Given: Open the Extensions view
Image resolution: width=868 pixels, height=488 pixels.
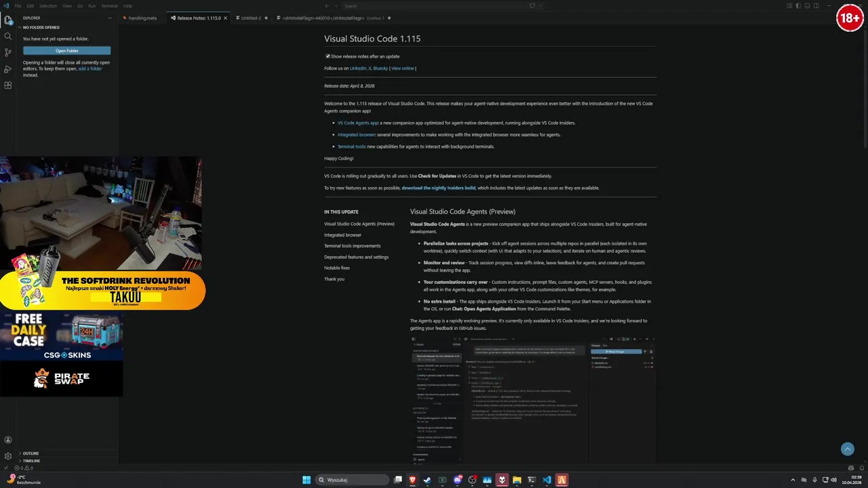Looking at the screenshot, I should [8, 85].
